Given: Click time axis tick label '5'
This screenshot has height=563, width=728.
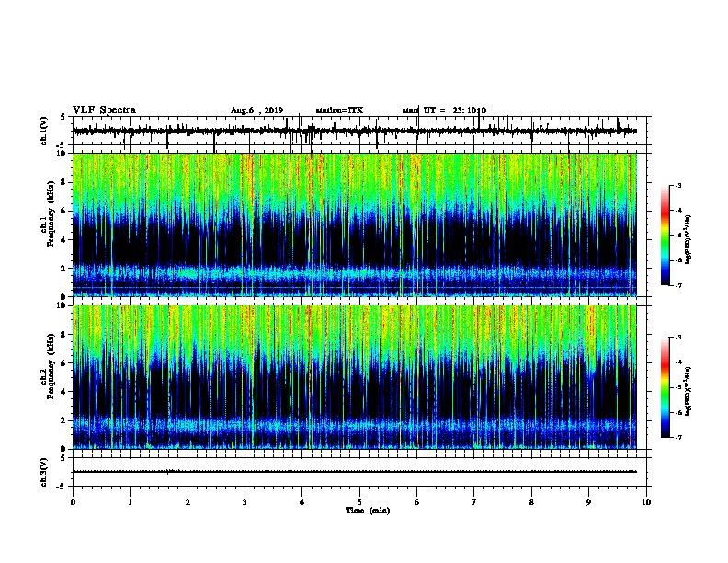Looking at the screenshot, I should click(x=359, y=502).
